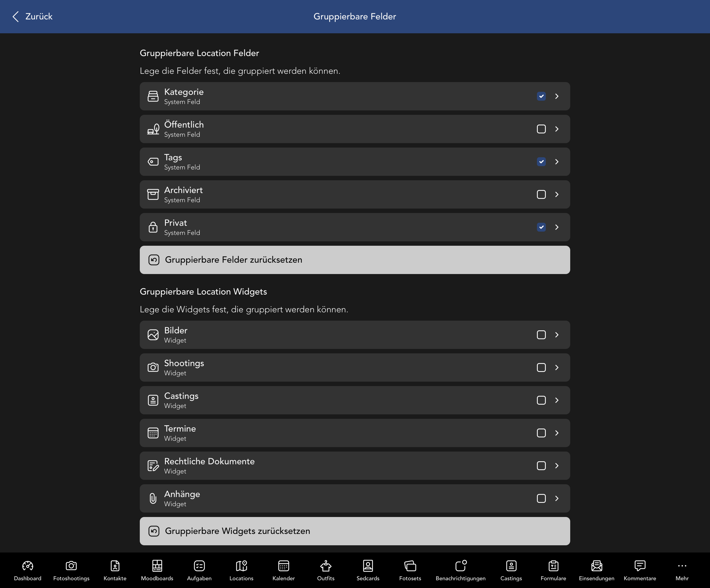Open the Mehr overflow menu
Image resolution: width=710 pixels, height=588 pixels.
[682, 570]
